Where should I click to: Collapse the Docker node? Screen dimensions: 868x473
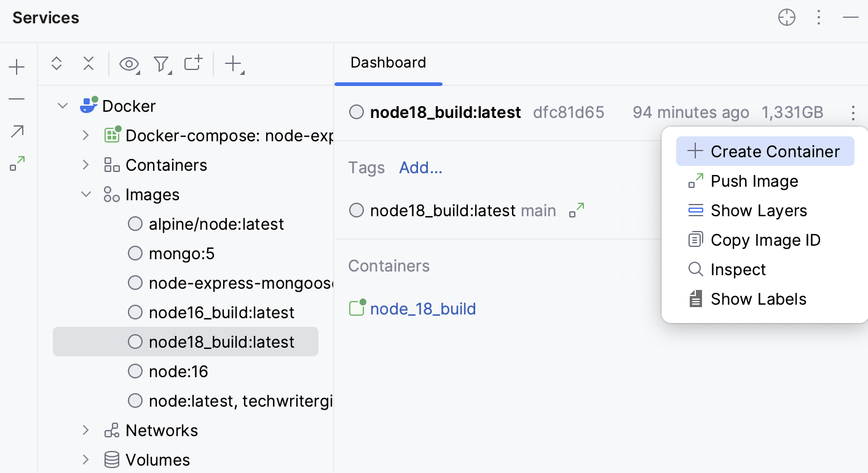click(62, 105)
